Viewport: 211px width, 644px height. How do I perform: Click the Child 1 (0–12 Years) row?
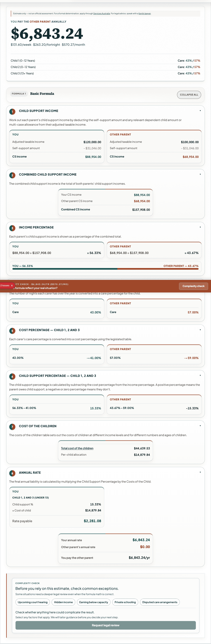(105, 61)
